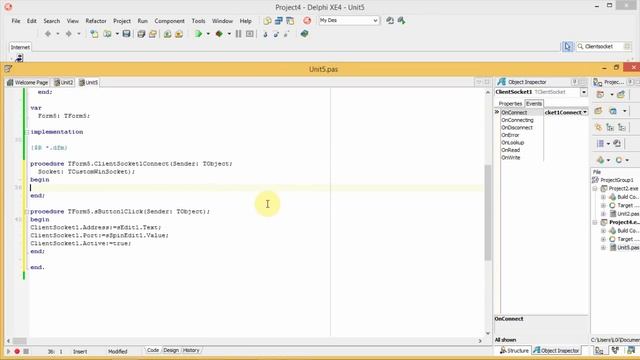Select the TClientSocket component in Internet palette
This screenshot has height=360, width=640.
(19, 58)
